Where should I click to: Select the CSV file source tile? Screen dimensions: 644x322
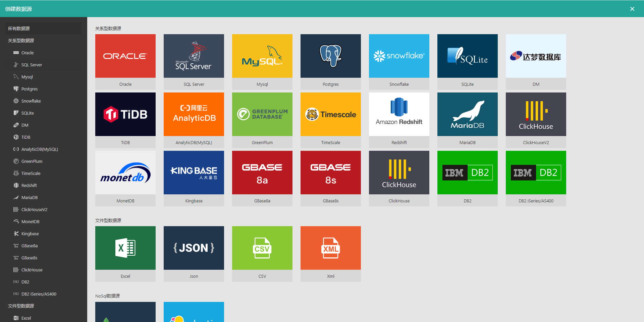pos(262,254)
